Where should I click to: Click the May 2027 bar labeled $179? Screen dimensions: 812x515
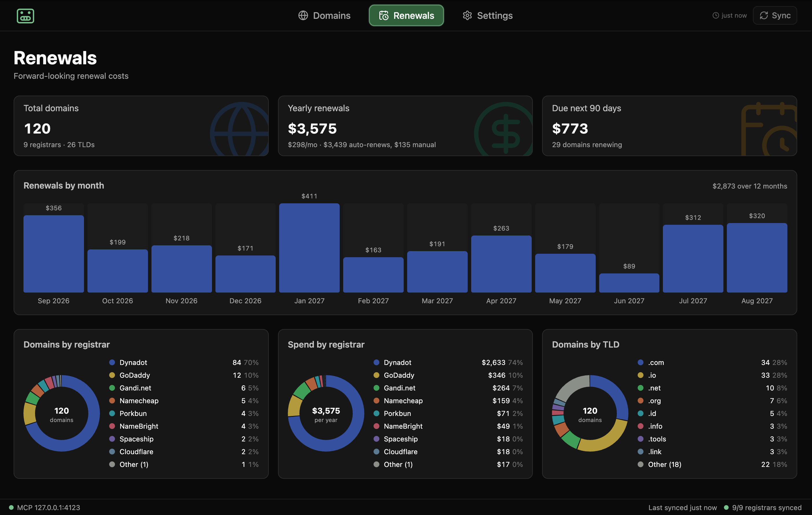(x=565, y=273)
